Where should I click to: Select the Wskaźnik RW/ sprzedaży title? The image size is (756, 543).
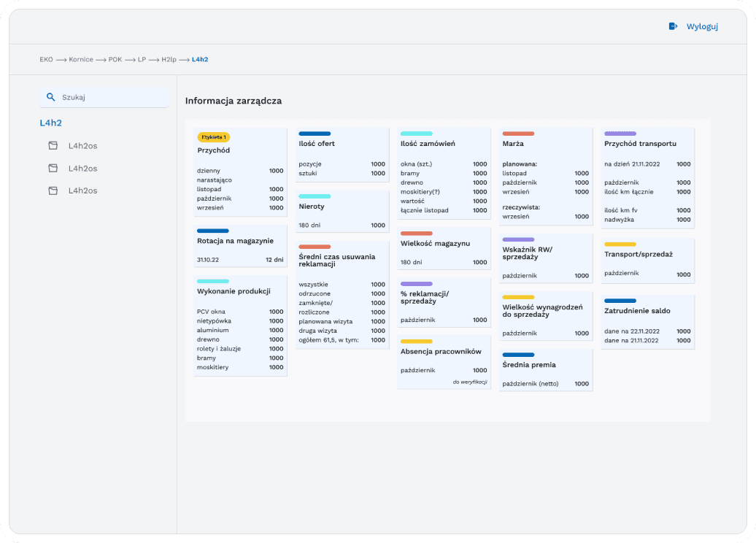click(x=528, y=253)
